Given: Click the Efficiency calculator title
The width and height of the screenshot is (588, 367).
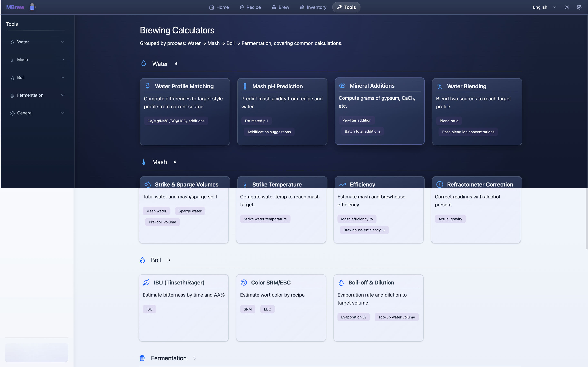Looking at the screenshot, I should point(362,185).
